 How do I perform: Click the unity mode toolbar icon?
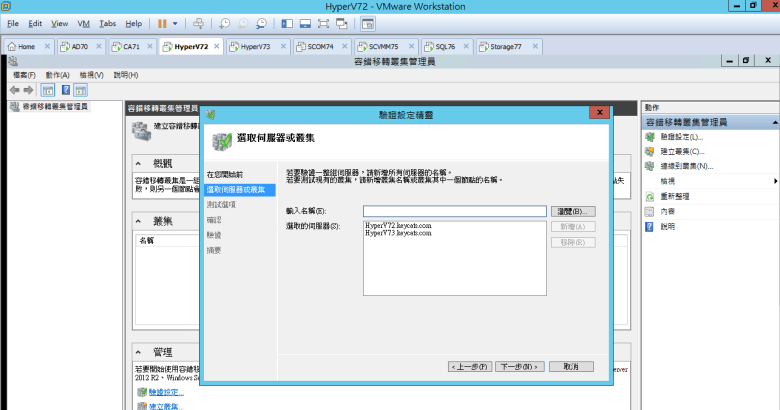click(342, 22)
